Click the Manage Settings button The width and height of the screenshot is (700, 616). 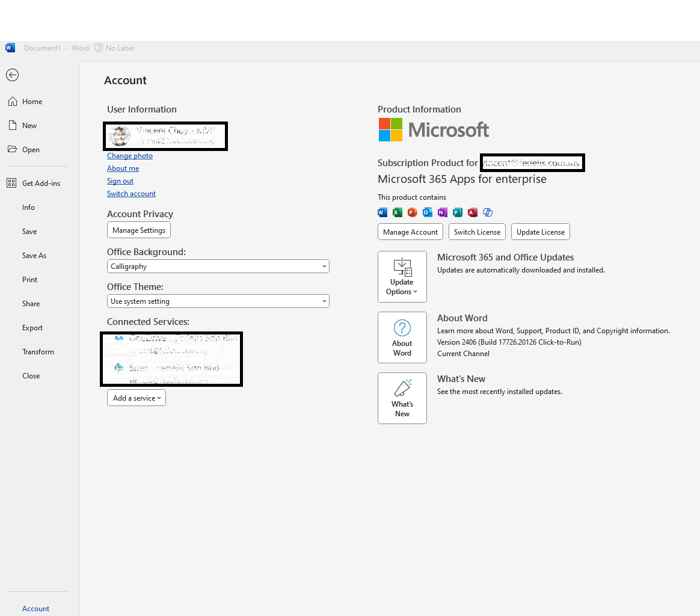[139, 230]
